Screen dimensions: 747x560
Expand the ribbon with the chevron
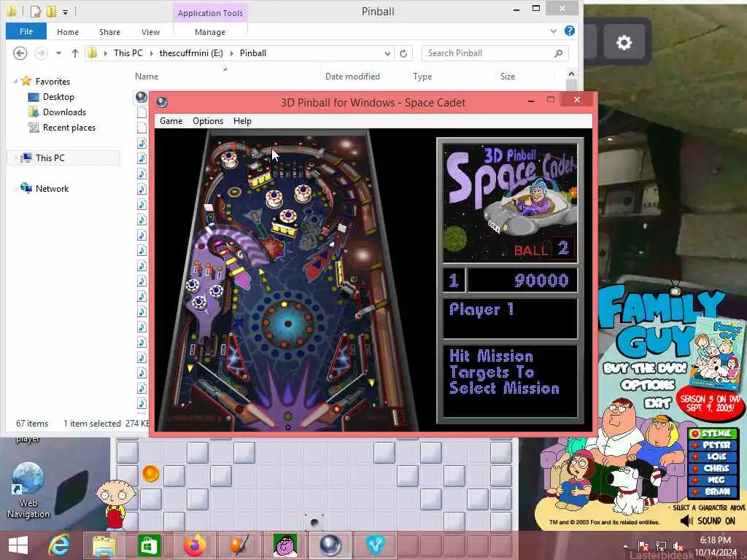coord(553,31)
